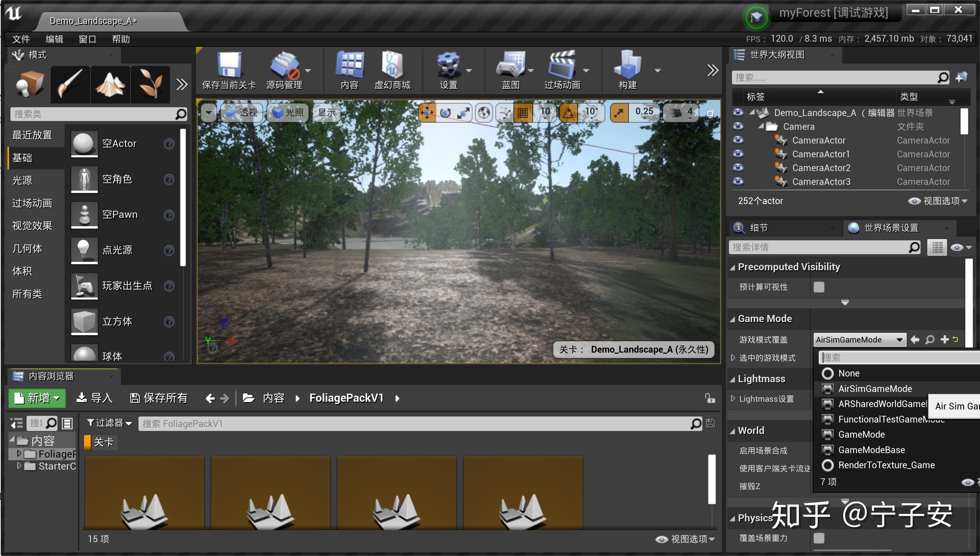Hide Camera folder with its eye icon
The image size is (980, 556).
[738, 126]
